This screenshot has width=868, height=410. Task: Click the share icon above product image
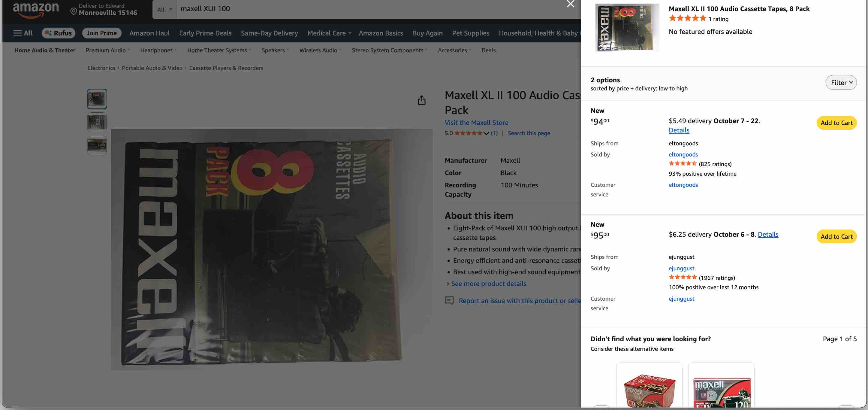pyautogui.click(x=421, y=100)
